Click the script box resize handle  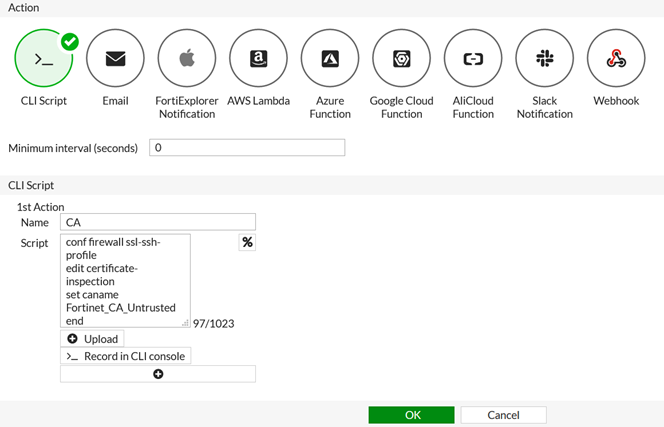186,324
